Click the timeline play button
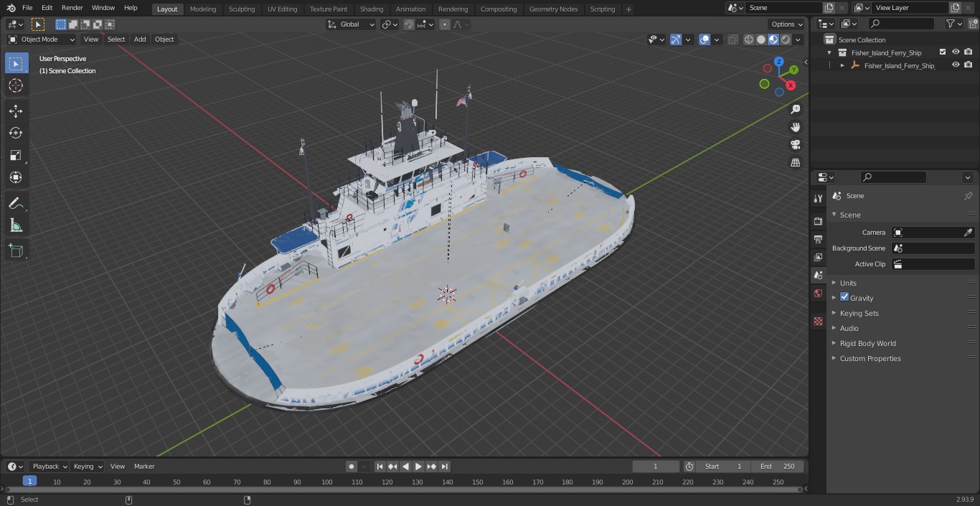Image resolution: width=980 pixels, height=506 pixels. click(x=418, y=467)
